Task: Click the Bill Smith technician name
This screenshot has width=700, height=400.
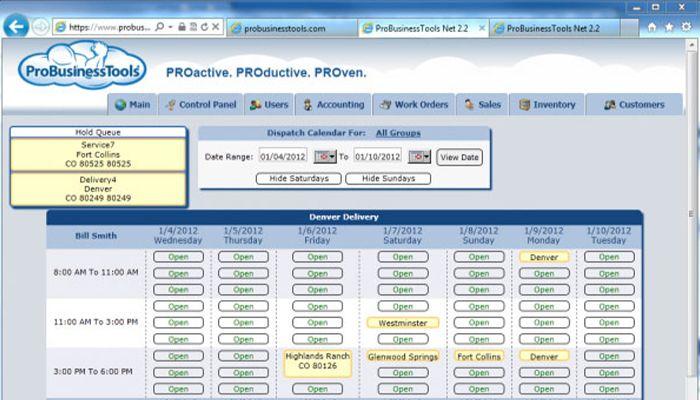Action: tap(96, 236)
